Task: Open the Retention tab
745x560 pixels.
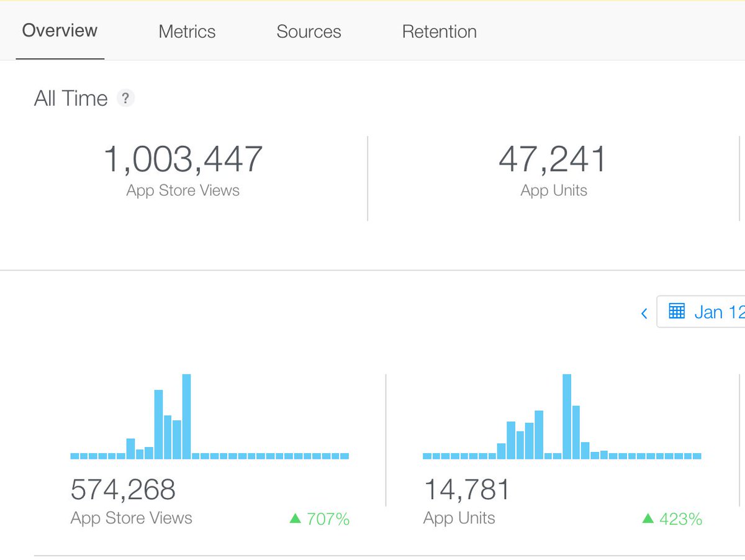Action: tap(439, 31)
